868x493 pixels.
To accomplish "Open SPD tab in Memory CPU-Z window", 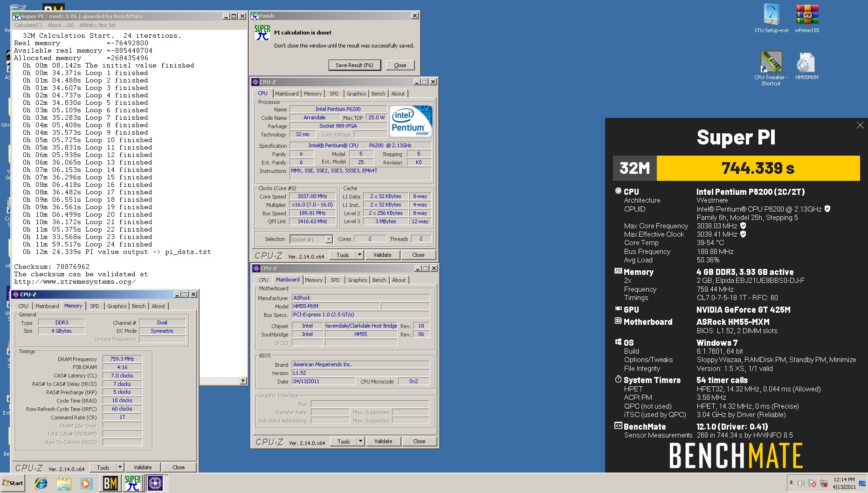I will tap(95, 306).
